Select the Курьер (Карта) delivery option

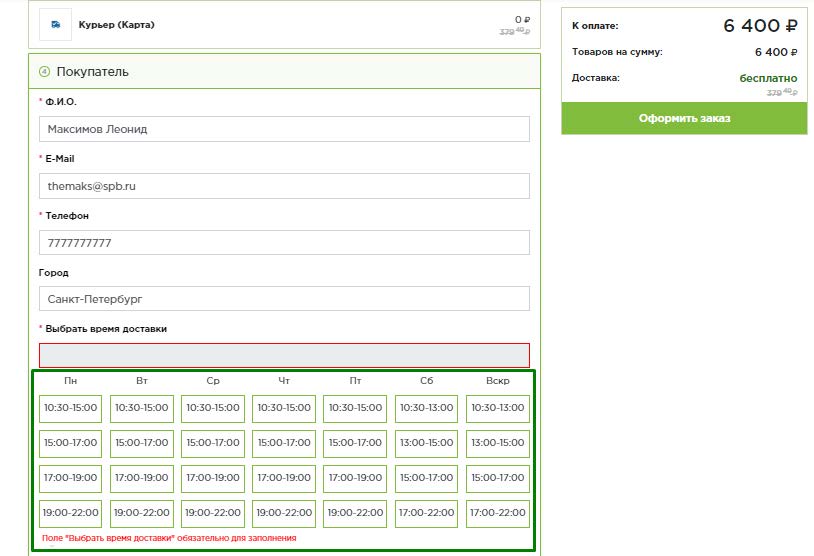[x=284, y=24]
